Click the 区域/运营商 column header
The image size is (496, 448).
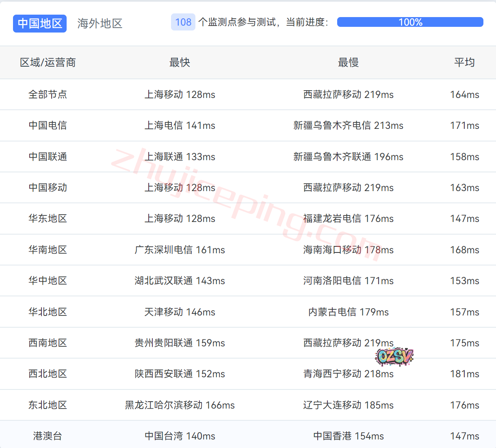click(48, 63)
